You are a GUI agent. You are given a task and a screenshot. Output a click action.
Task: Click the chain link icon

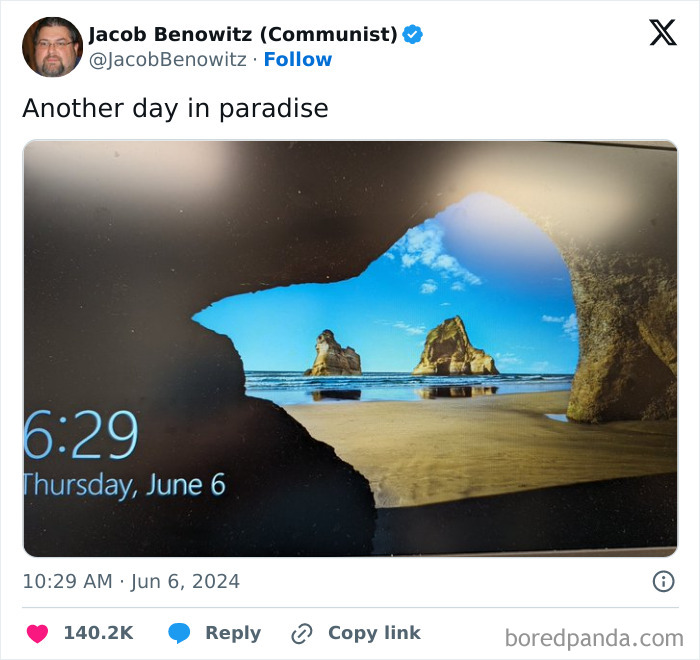click(302, 634)
